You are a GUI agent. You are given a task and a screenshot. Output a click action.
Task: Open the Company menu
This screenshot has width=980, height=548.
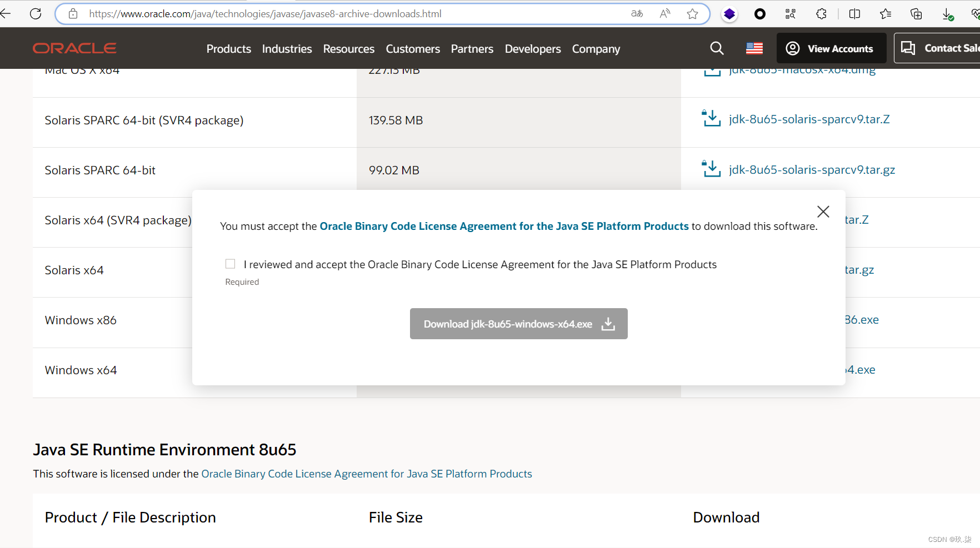(596, 49)
